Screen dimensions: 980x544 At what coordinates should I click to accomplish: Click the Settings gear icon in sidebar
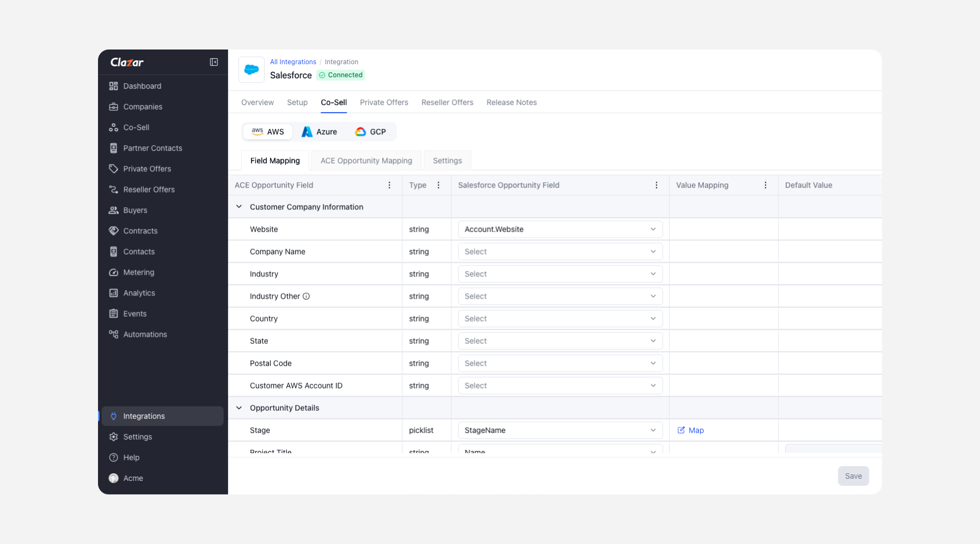click(113, 437)
